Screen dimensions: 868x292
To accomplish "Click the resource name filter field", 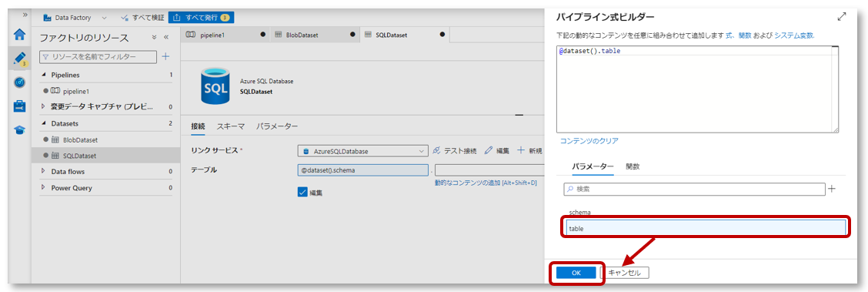I will pyautogui.click(x=98, y=56).
